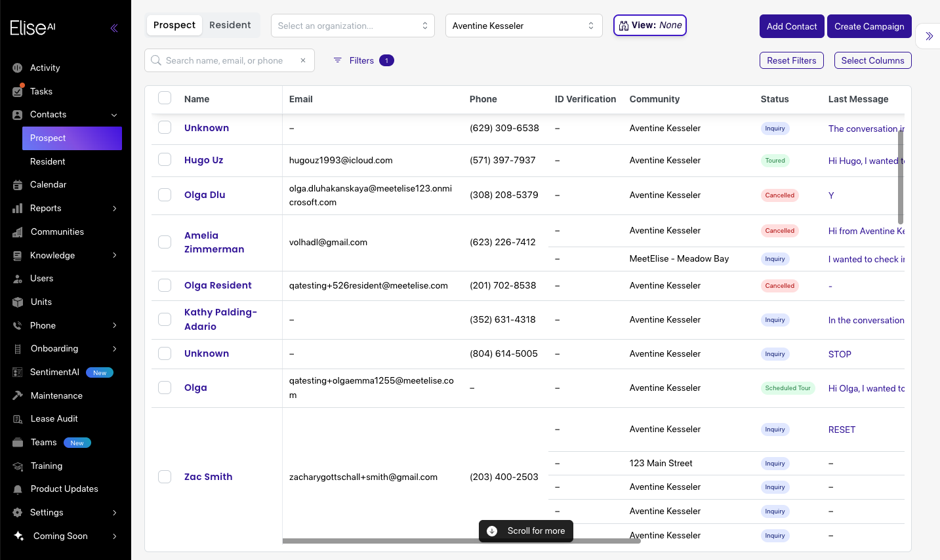940x560 pixels.
Task: Check the Olga Dlu row checkbox
Action: click(x=165, y=195)
